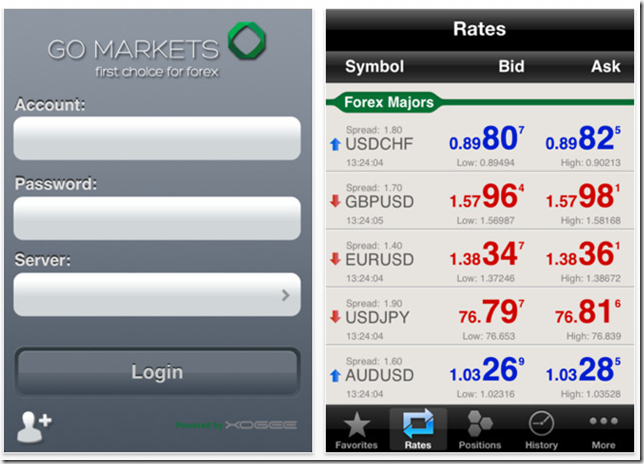
Task: Click USDJPY Low: 76.653 value
Action: pyautogui.click(x=488, y=337)
